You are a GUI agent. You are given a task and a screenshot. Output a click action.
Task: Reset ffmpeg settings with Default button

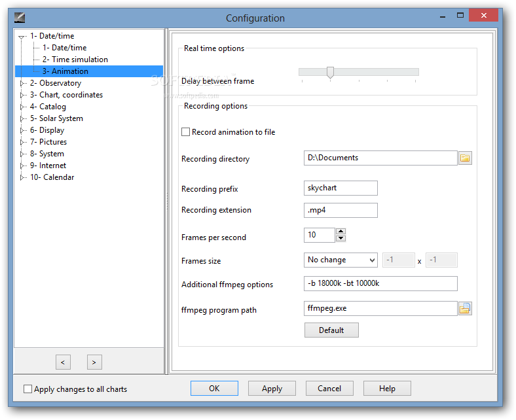[331, 330]
